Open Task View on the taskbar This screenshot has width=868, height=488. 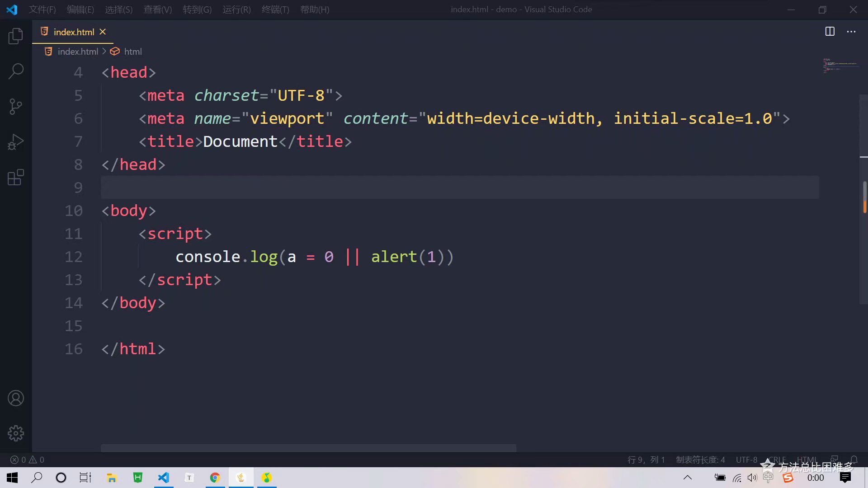[x=85, y=478]
